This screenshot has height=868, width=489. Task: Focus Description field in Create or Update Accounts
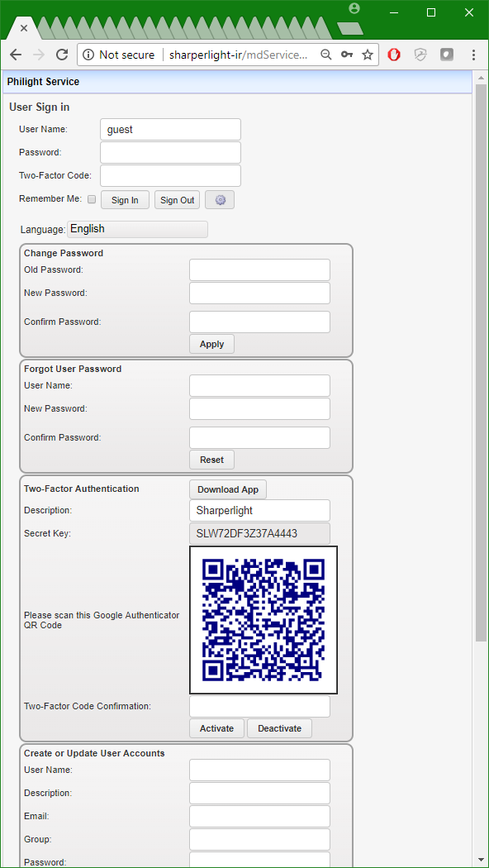[x=260, y=794]
